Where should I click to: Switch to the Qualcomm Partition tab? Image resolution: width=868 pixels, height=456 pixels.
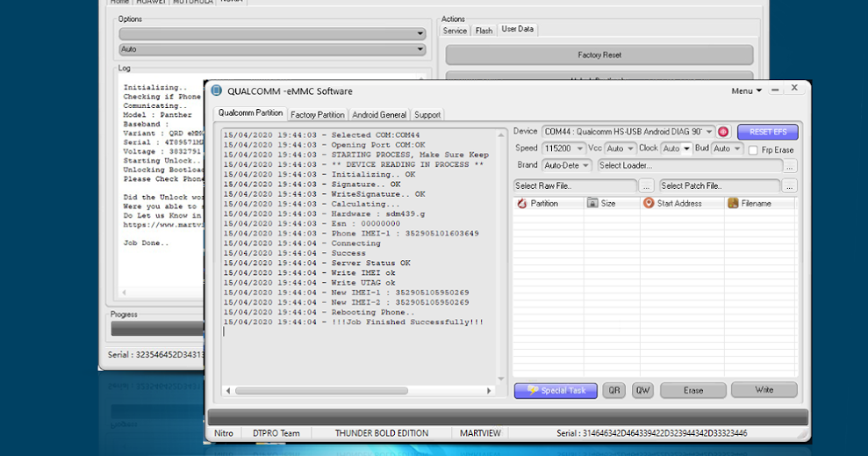point(250,113)
